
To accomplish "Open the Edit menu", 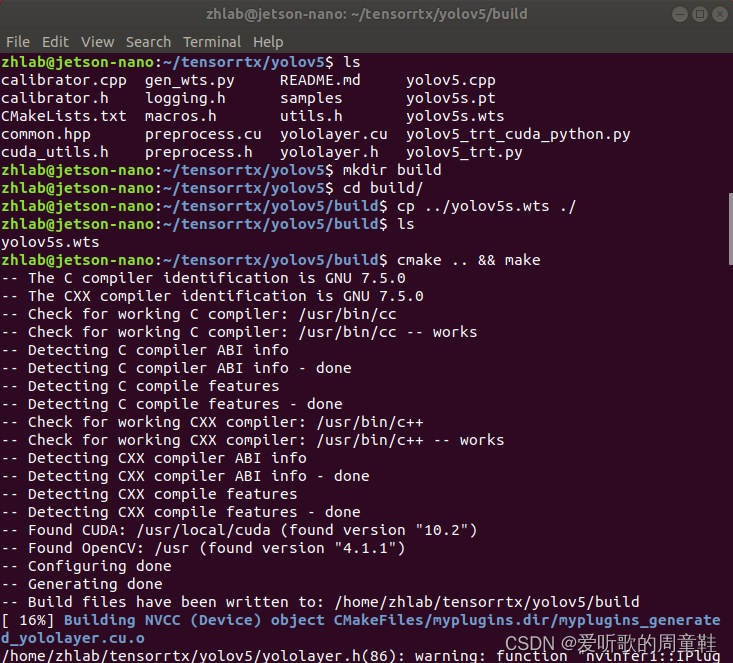I will [x=55, y=42].
